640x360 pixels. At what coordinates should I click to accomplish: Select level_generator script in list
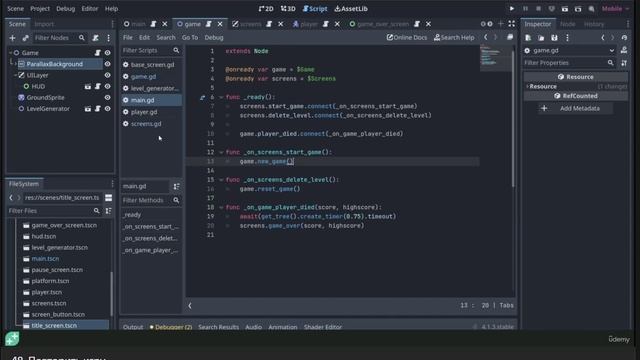click(x=151, y=88)
